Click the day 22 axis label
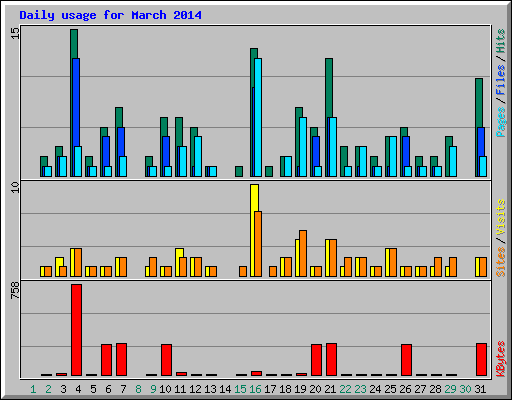The height and width of the screenshot is (400, 512). tap(345, 389)
